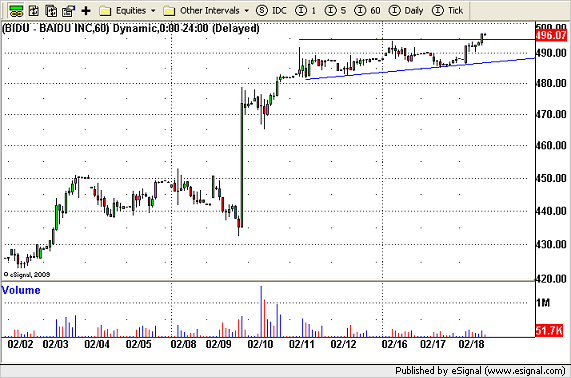Screen dimensions: 571x378
Task: Click the 02/02 date axis label
Action: pos(20,344)
